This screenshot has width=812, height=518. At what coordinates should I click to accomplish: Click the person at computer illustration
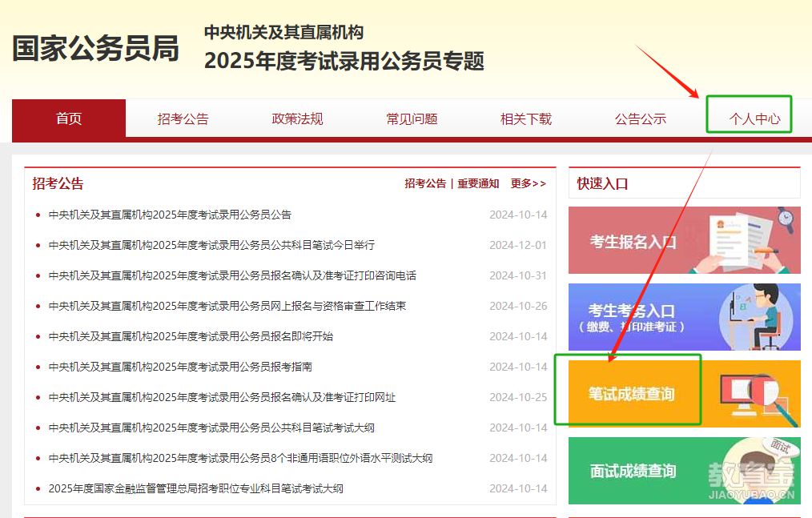tap(757, 317)
